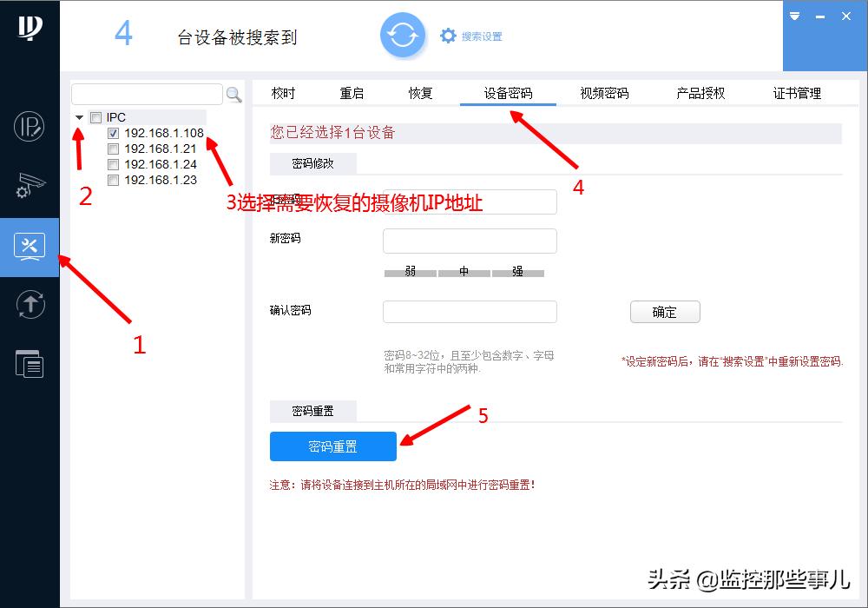Click the magnifier search icon
The height and width of the screenshot is (608, 868).
tap(233, 94)
